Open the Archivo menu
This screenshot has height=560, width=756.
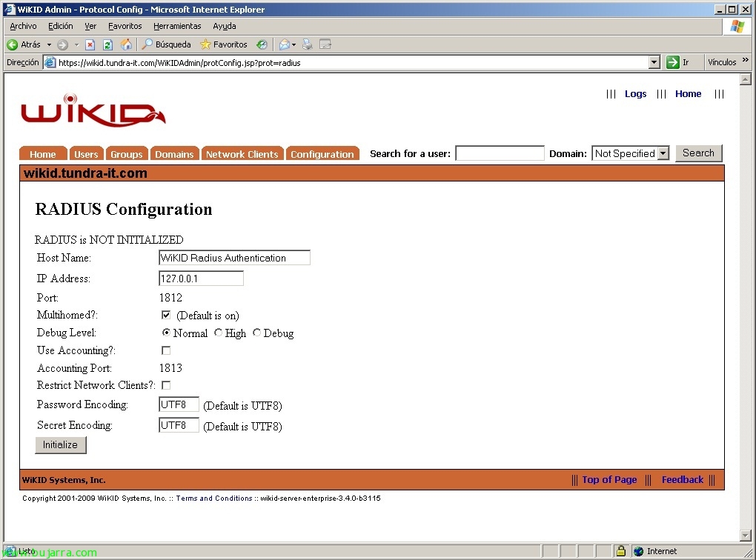tap(23, 26)
